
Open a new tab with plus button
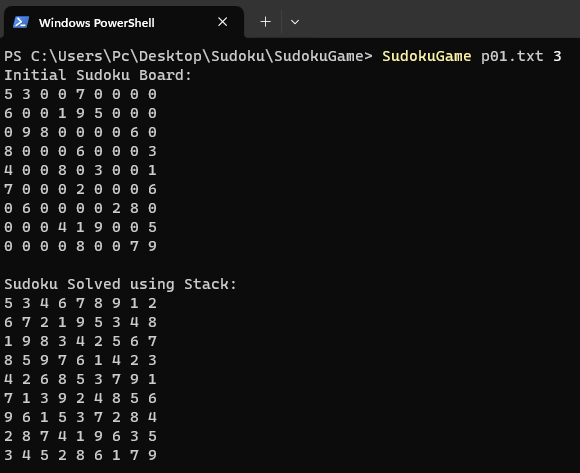266,22
